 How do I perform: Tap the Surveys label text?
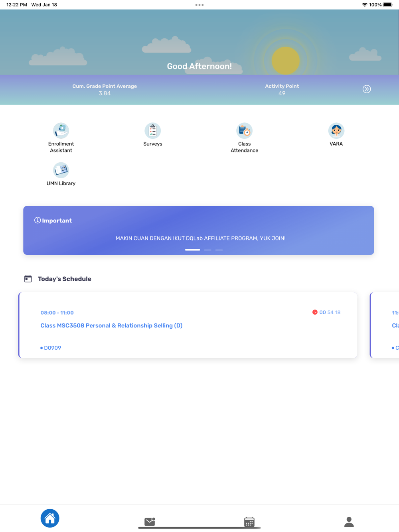[153, 144]
